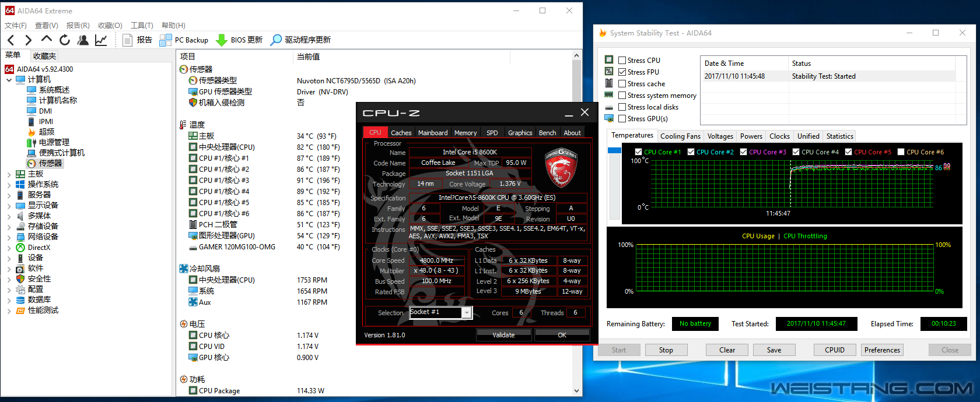This screenshot has height=402, width=980.
Task: Click the 报告 report toolbar button
Action: tap(137, 40)
